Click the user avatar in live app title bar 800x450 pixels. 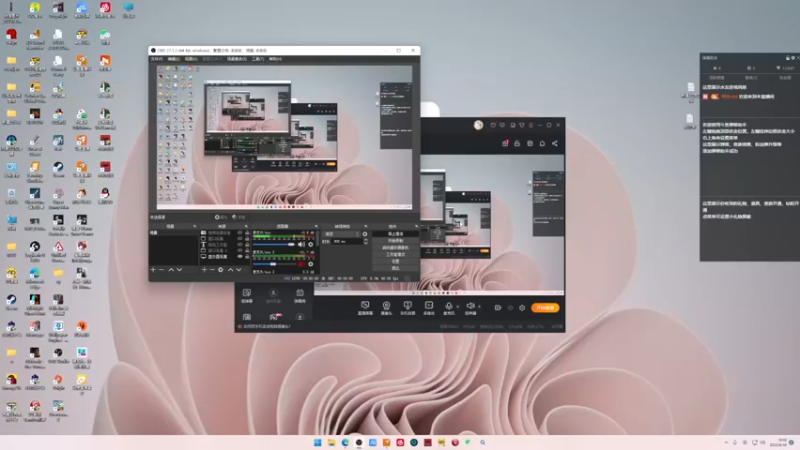478,125
